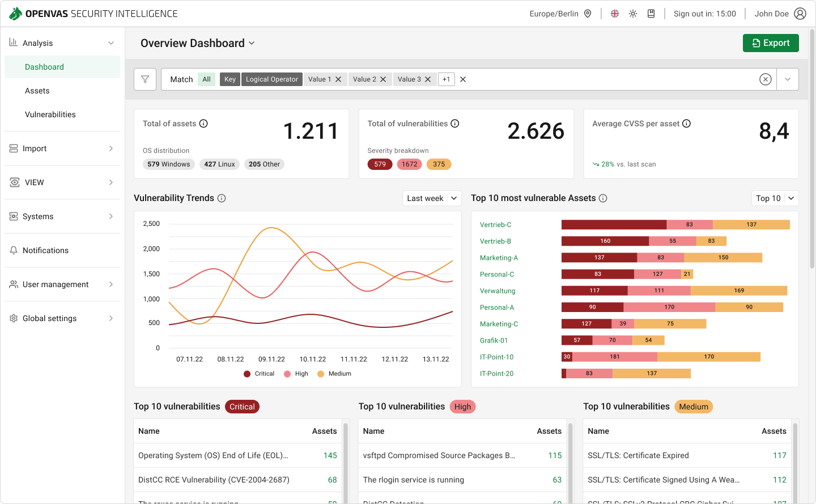This screenshot has height=504, width=816.
Task: Expand the Global settings section
Action: click(x=111, y=318)
